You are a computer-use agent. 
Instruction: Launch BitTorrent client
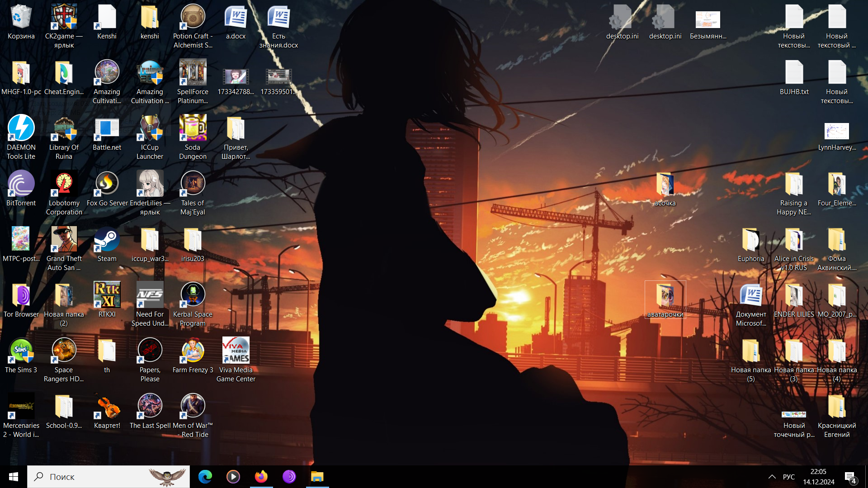click(21, 189)
